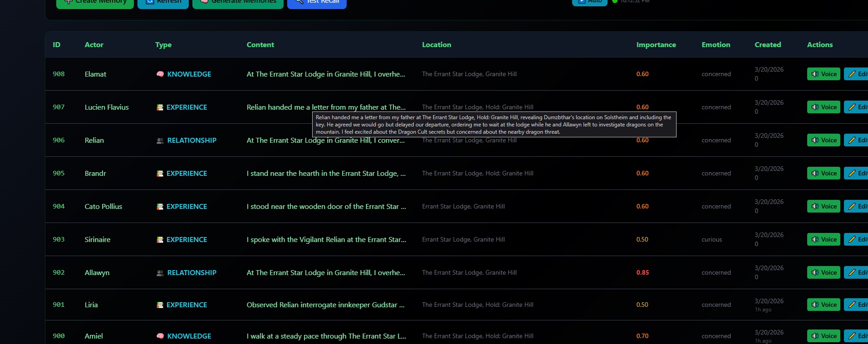Click the RELATIONSHIP type label in Allawyn's row

pos(192,273)
